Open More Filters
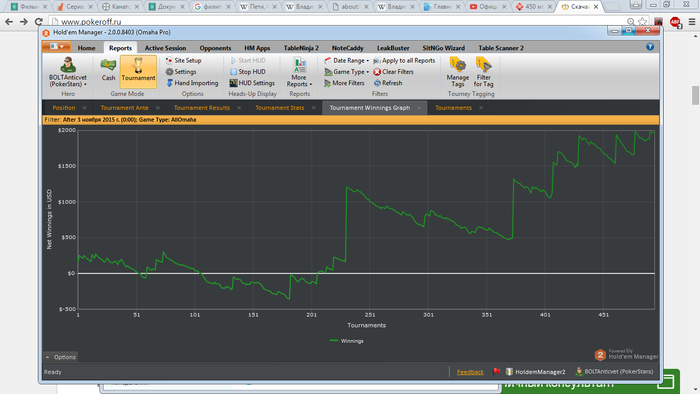The height and width of the screenshot is (394, 700). point(344,83)
